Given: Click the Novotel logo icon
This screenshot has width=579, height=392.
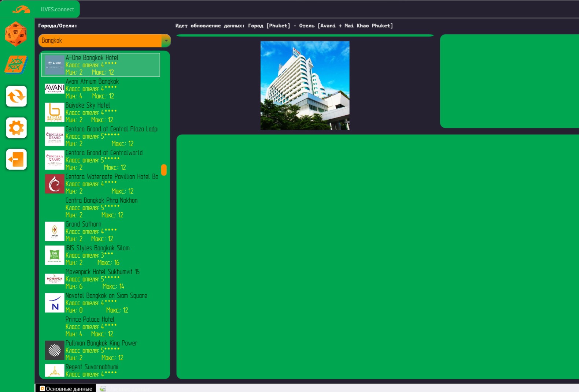Looking at the screenshot, I should coord(54,303).
